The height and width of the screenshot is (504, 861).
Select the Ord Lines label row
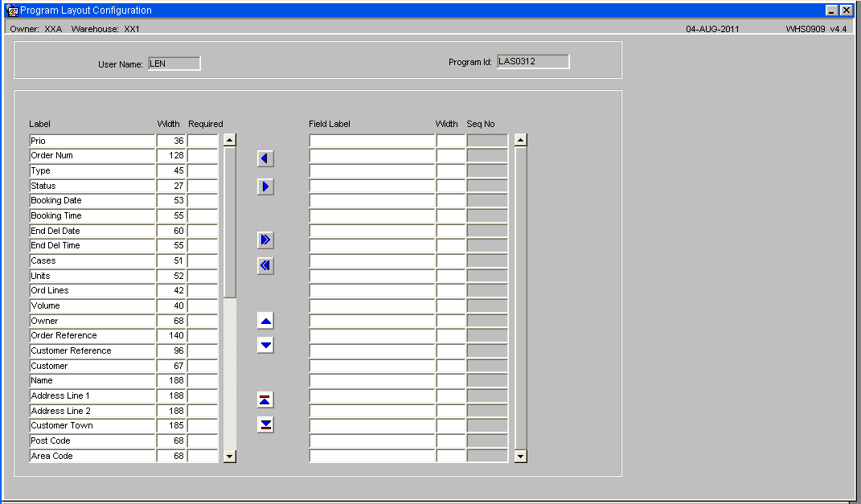(x=92, y=290)
